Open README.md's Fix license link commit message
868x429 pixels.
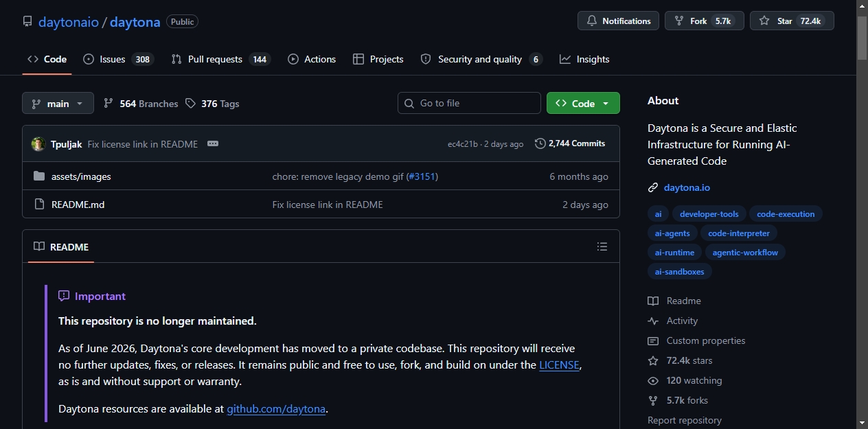point(328,205)
